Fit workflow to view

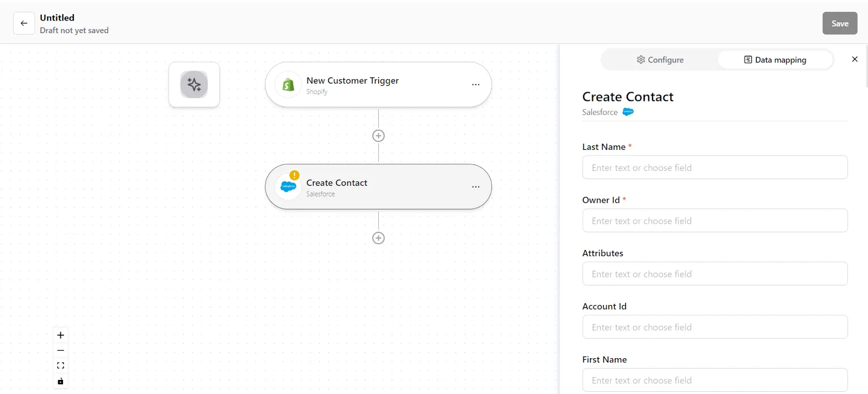(x=61, y=365)
